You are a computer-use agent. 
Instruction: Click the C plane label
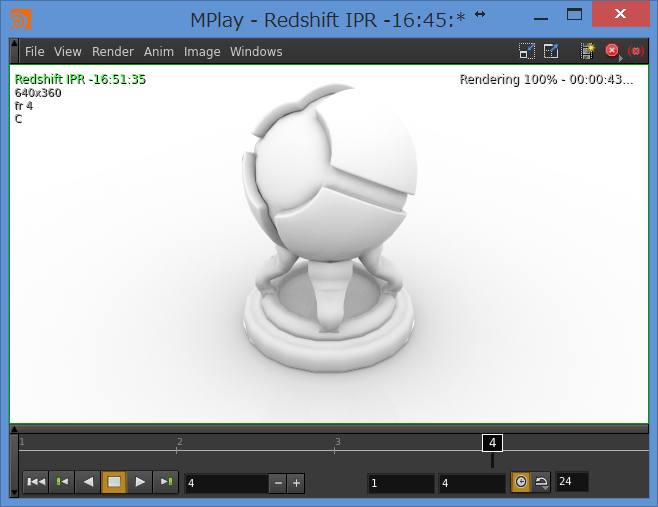[x=18, y=119]
